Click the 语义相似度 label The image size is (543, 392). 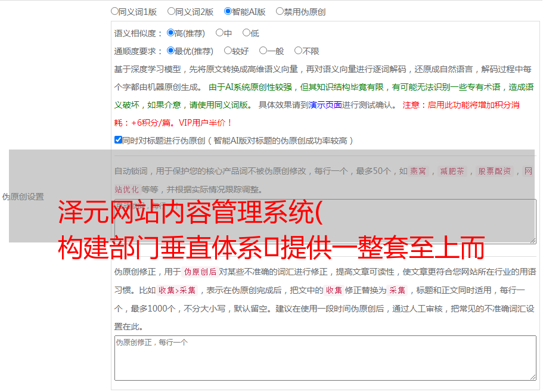click(x=138, y=33)
